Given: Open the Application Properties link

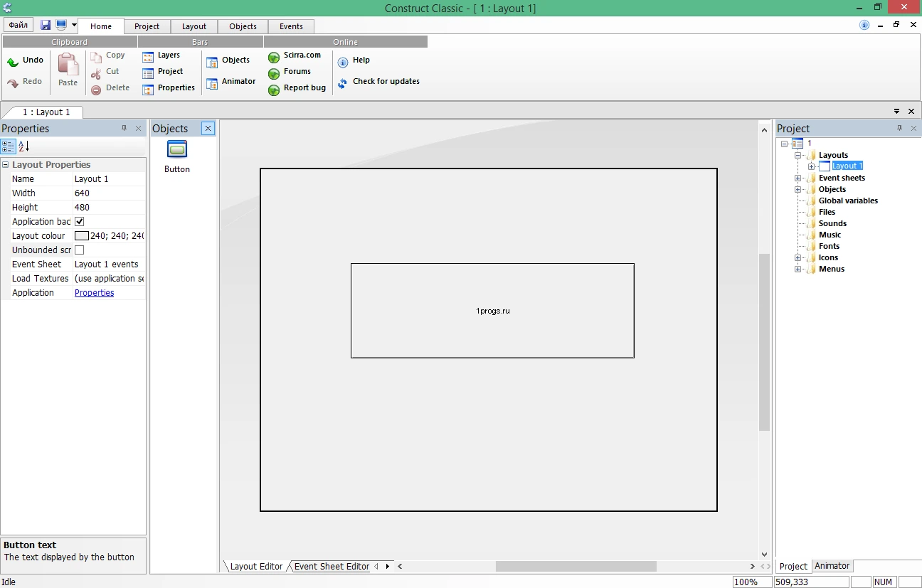Looking at the screenshot, I should pos(94,293).
